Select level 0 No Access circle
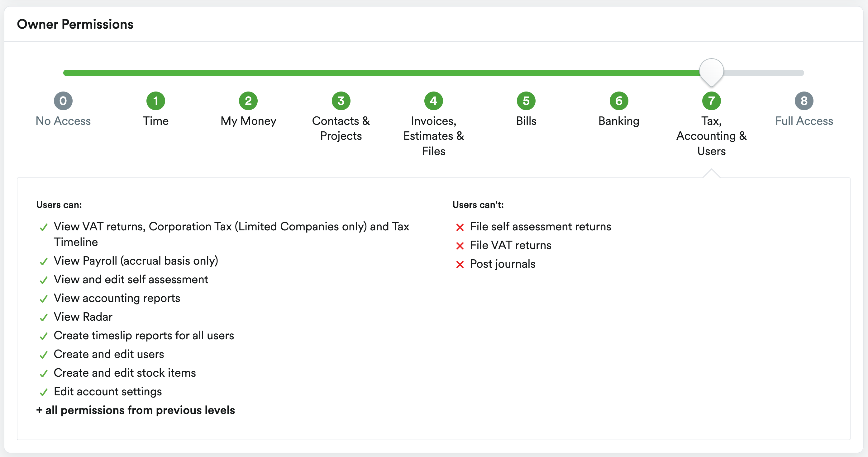This screenshot has height=457, width=868. coord(63,101)
